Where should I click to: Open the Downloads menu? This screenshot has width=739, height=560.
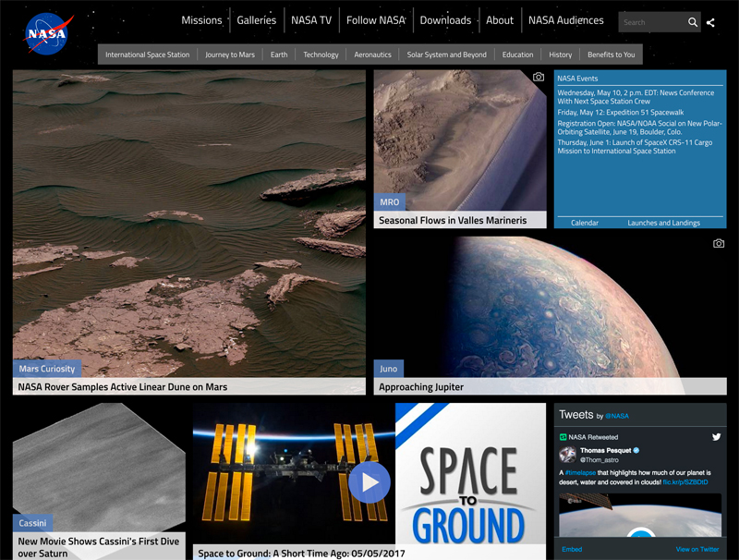coord(445,20)
